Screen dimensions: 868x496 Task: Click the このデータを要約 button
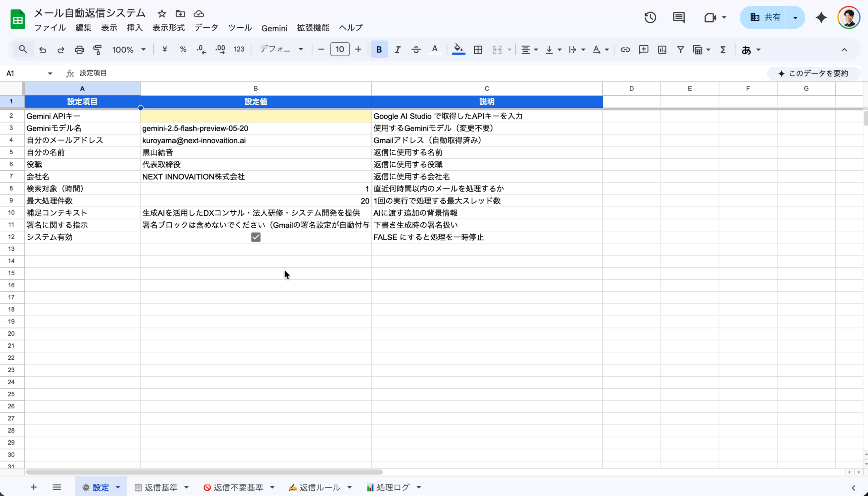pos(815,73)
